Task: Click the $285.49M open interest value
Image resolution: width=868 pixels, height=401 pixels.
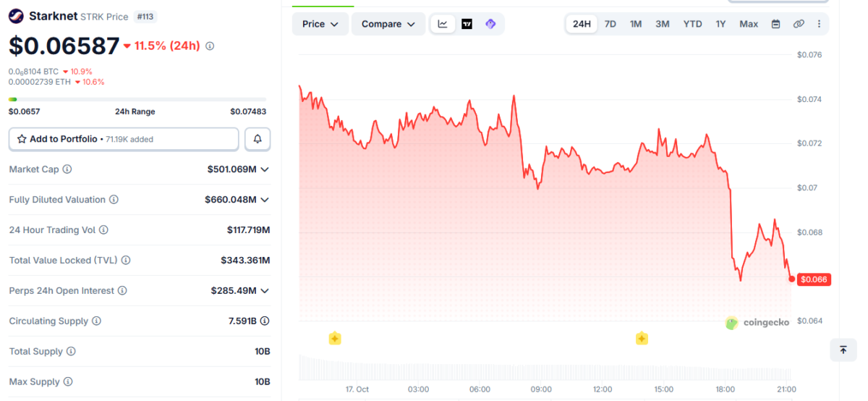Action: point(234,291)
